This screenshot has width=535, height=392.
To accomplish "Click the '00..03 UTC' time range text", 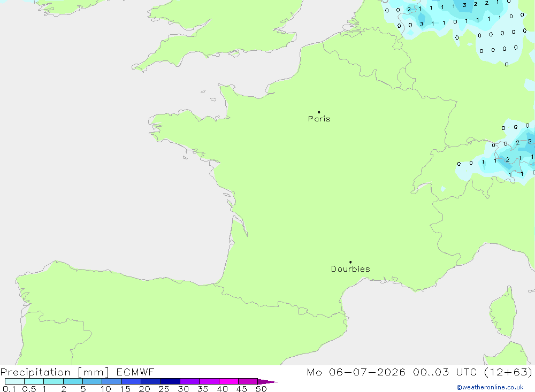I will pos(445,372).
